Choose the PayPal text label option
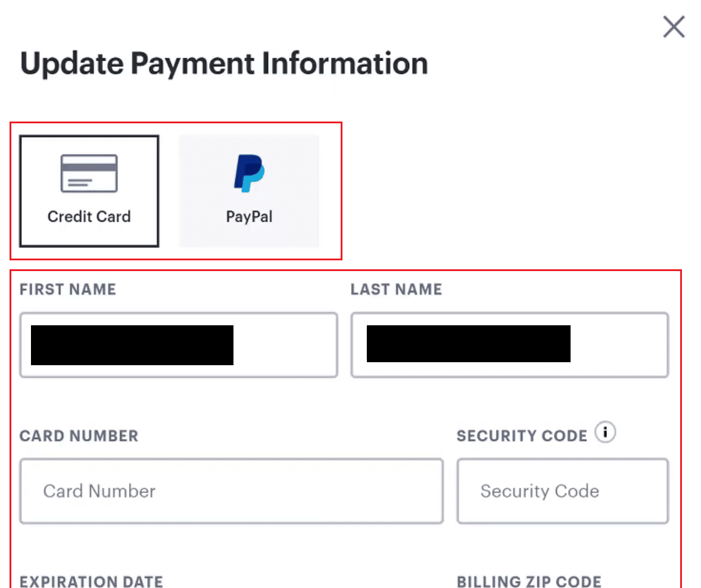This screenshot has height=588, width=701. [x=249, y=217]
